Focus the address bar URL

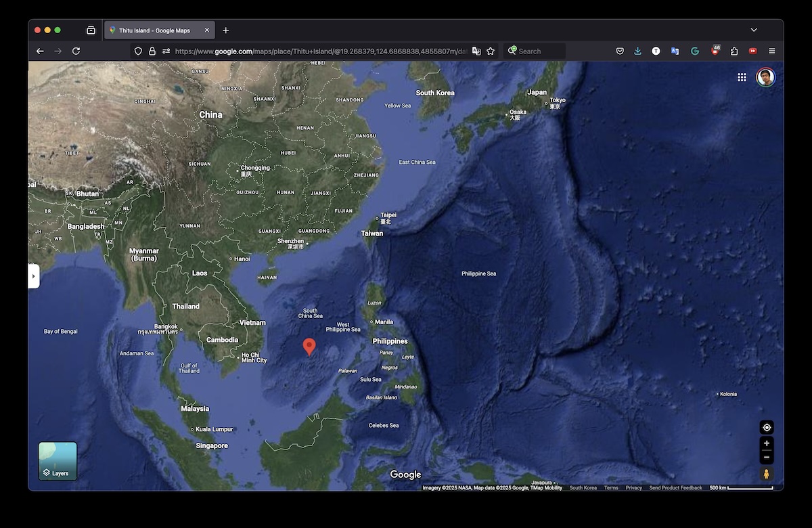click(320, 51)
